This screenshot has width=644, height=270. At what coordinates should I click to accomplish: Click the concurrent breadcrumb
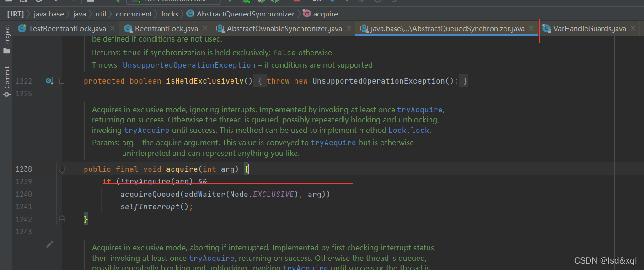pos(134,14)
